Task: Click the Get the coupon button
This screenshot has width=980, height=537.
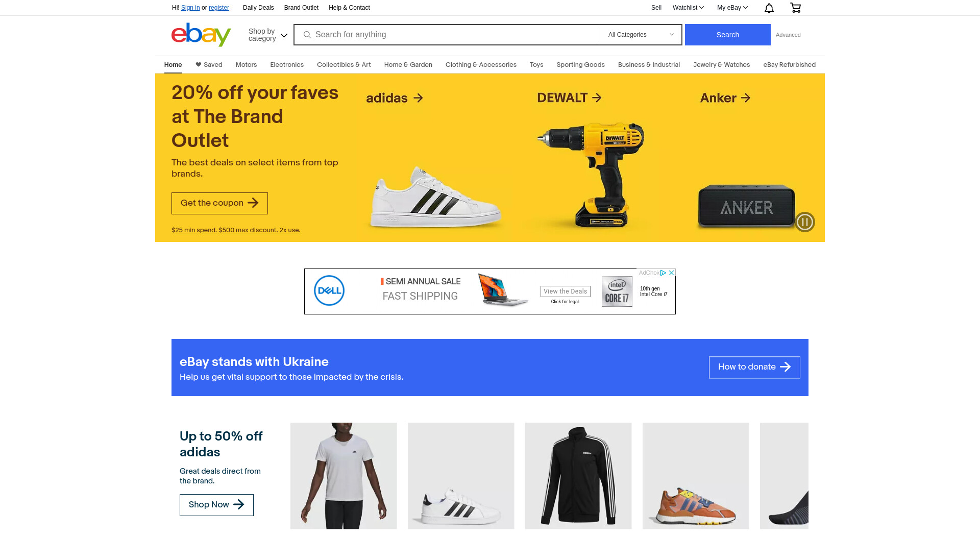Action: [x=219, y=203]
